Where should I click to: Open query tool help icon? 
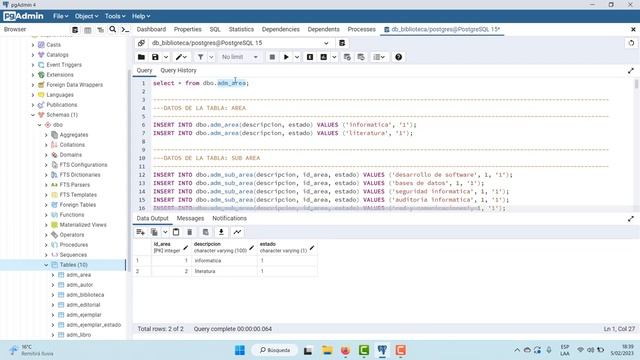point(398,57)
